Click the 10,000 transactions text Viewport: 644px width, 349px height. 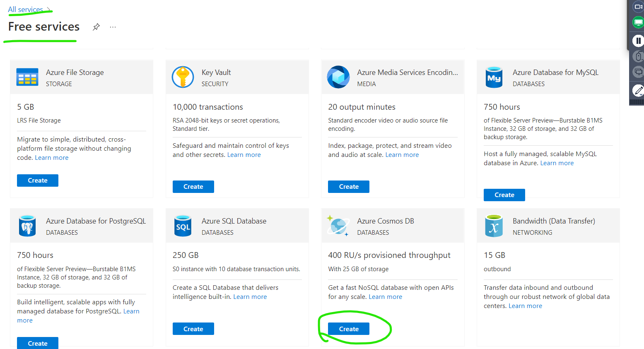[x=208, y=107]
